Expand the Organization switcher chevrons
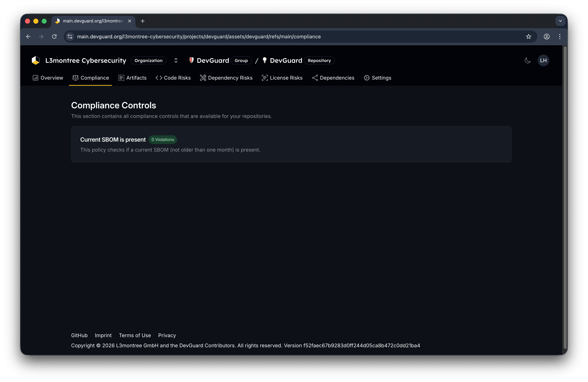The height and width of the screenshot is (382, 588). click(176, 60)
